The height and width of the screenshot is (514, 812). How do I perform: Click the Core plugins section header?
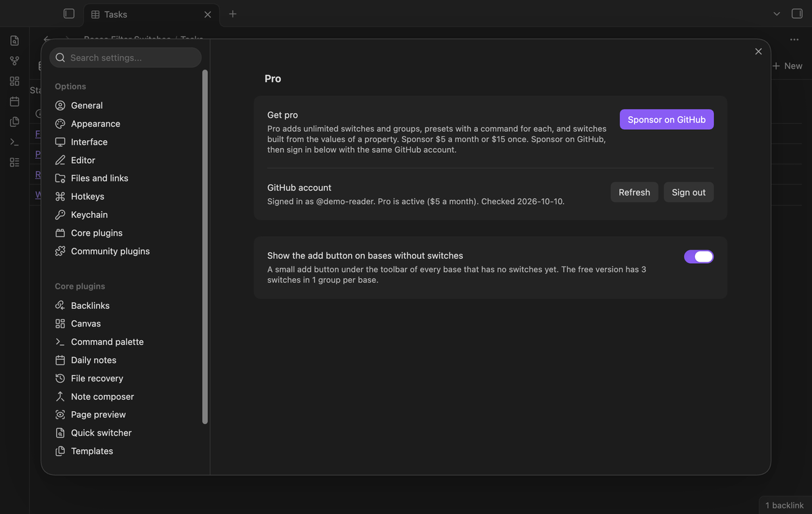[x=80, y=286]
